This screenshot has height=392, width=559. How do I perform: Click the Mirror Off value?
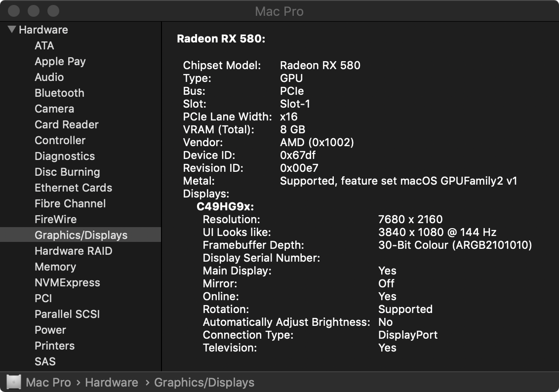(x=386, y=283)
